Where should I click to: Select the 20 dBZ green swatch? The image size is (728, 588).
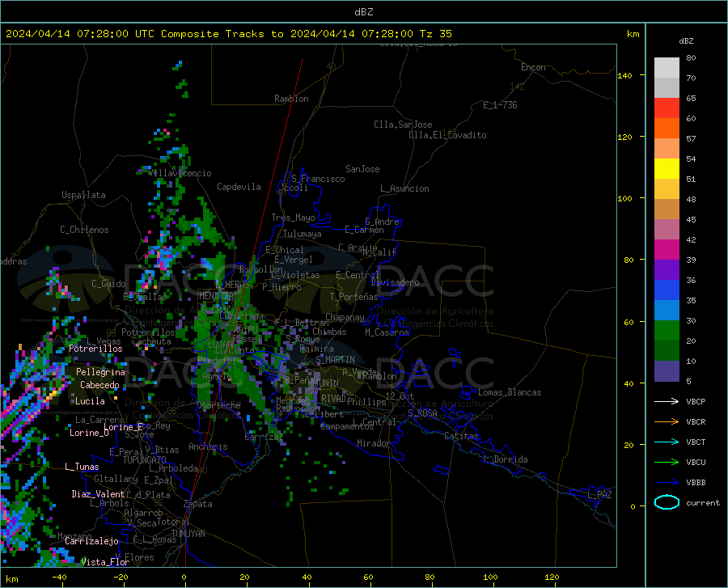point(667,351)
